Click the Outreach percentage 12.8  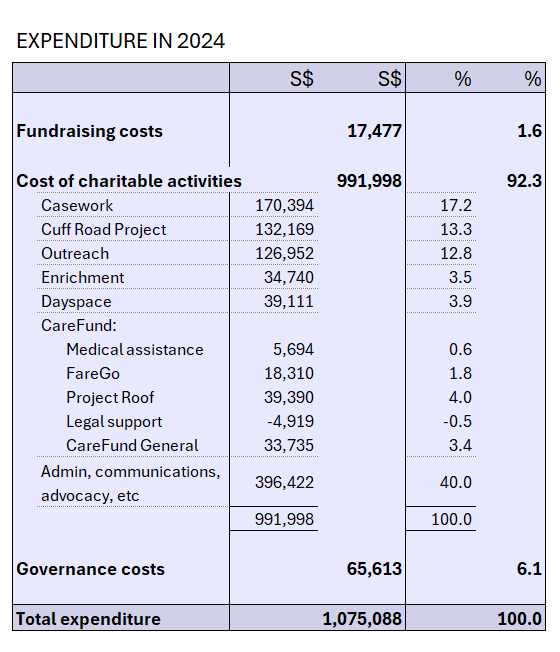456,254
